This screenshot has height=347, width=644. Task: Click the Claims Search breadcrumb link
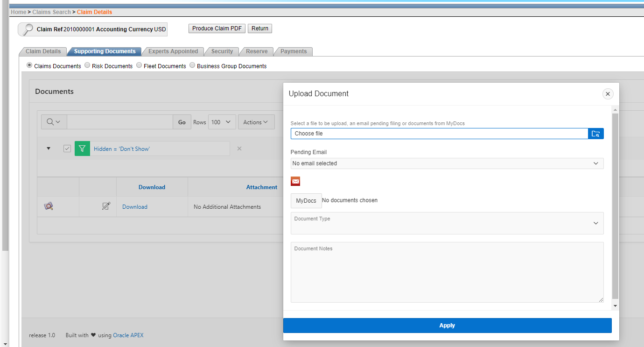tap(51, 12)
